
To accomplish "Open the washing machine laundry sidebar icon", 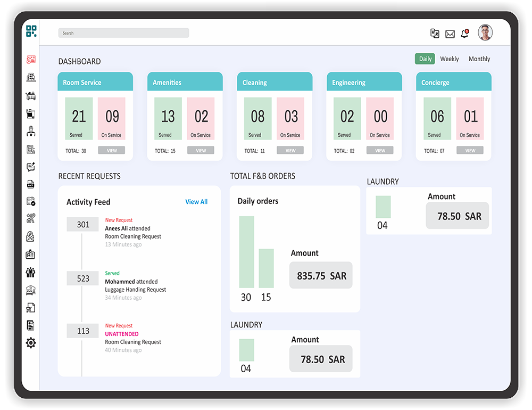I will [31, 149].
